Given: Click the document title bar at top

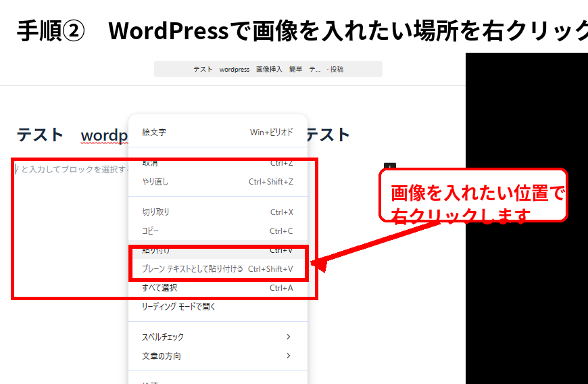Looking at the screenshot, I should point(268,69).
